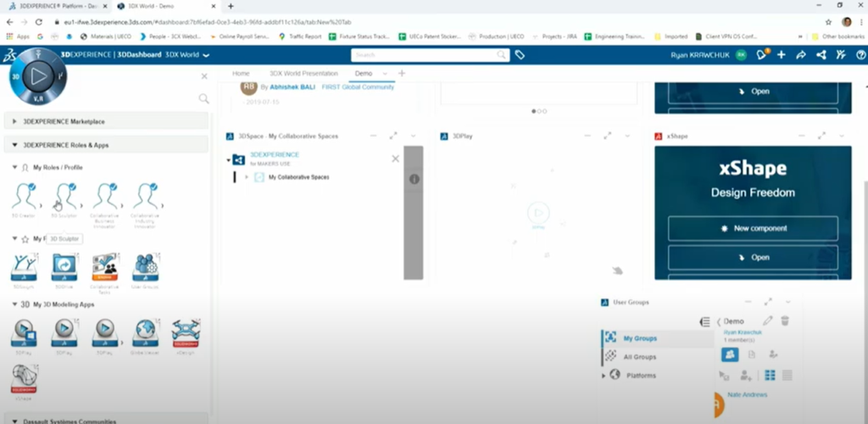Launch the xShape app icon in sidebar

click(x=24, y=378)
